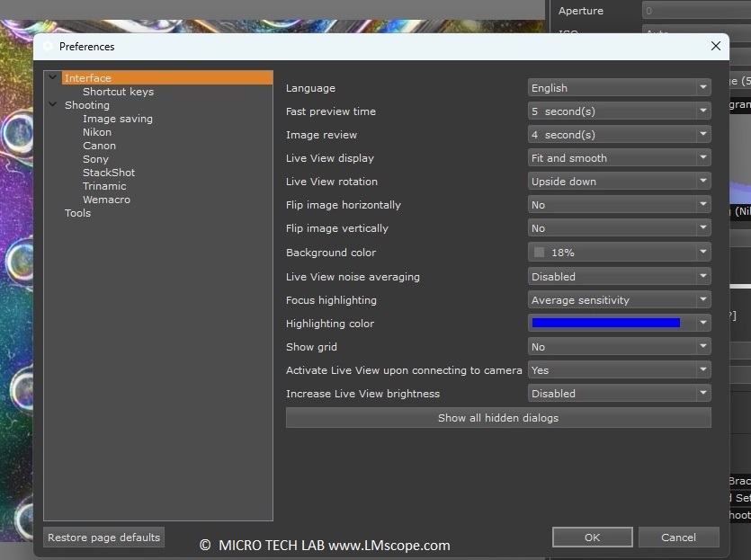Viewport: 751px width, 560px height.
Task: Change the Fast preview time dropdown
Action: click(619, 111)
